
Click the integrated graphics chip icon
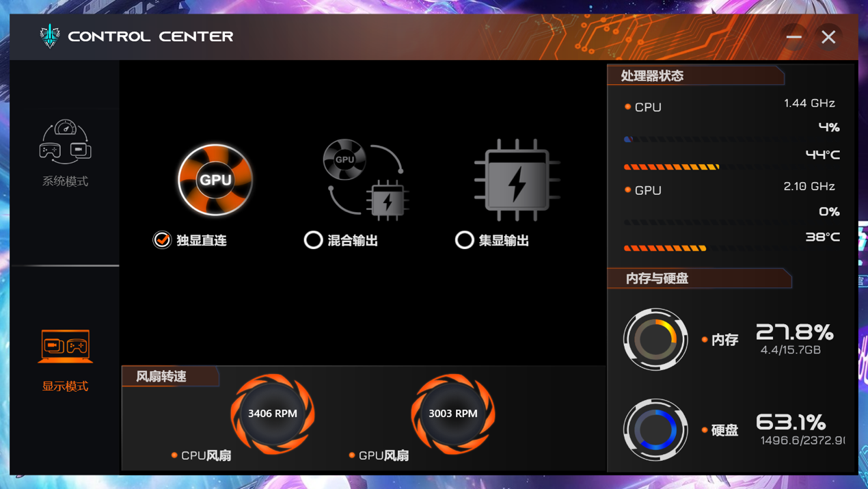(x=517, y=180)
